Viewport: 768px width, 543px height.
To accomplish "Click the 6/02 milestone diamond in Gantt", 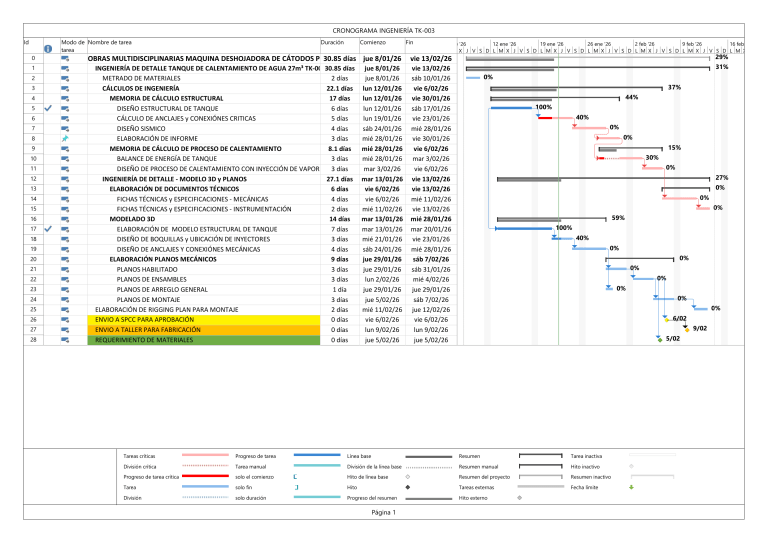I will 667,319.
